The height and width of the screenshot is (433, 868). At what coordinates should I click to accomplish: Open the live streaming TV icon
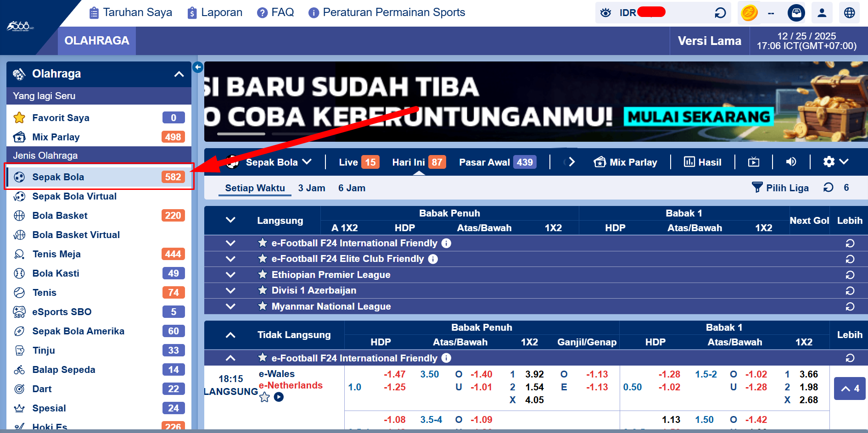click(754, 161)
